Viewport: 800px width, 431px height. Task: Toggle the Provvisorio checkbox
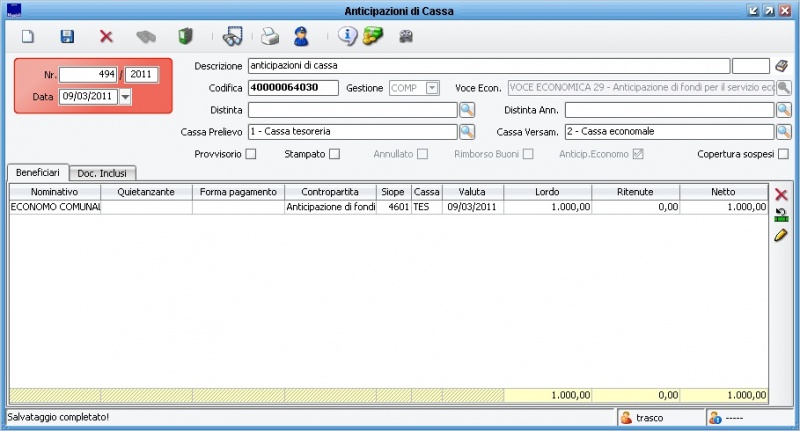pyautogui.click(x=251, y=154)
